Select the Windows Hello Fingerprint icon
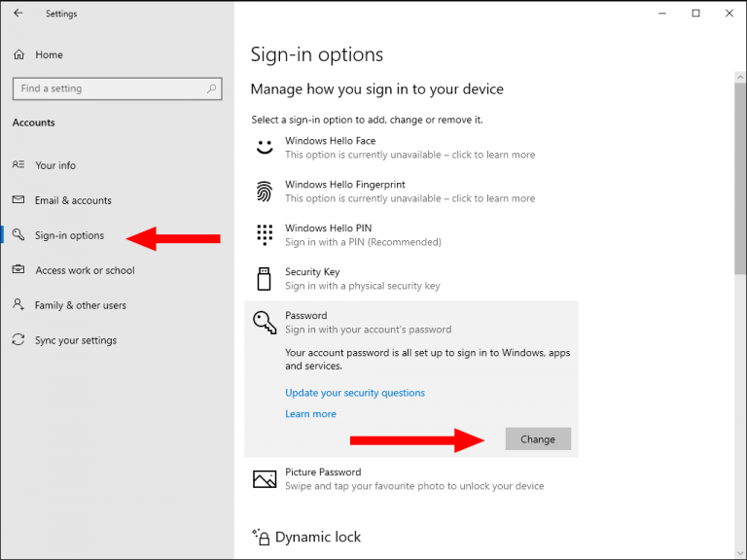 265,191
